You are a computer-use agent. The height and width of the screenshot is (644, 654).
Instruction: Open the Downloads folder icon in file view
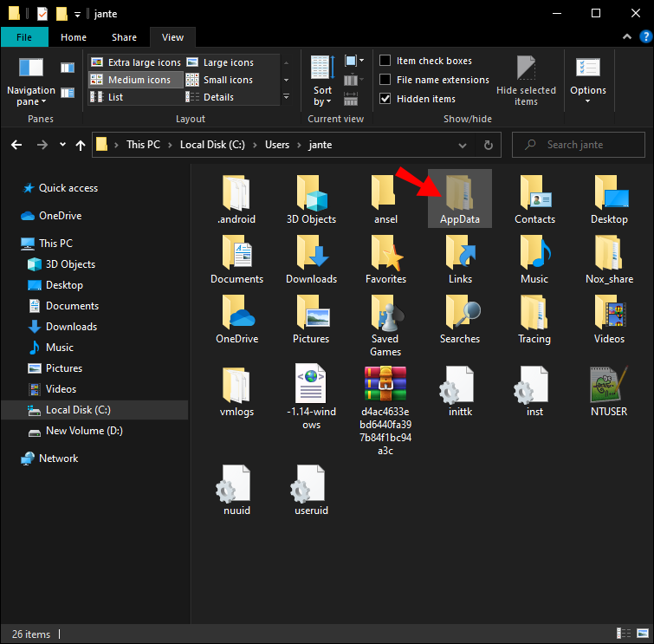click(311, 257)
